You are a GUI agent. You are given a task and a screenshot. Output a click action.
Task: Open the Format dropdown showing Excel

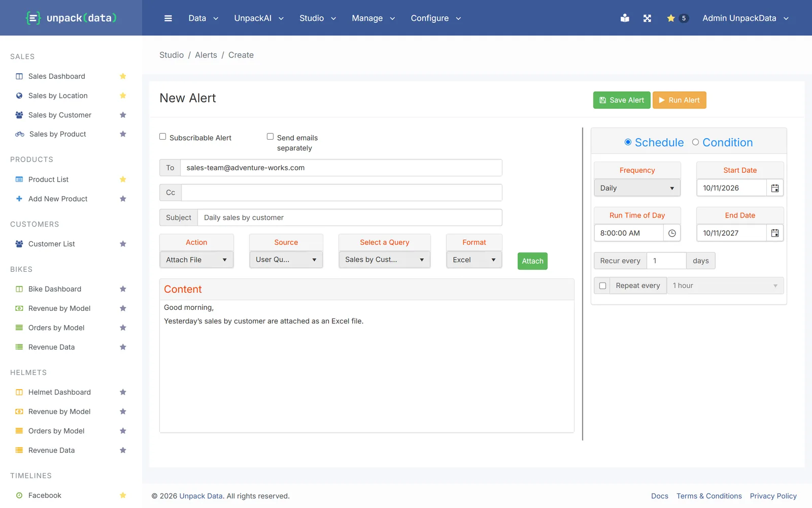474,260
